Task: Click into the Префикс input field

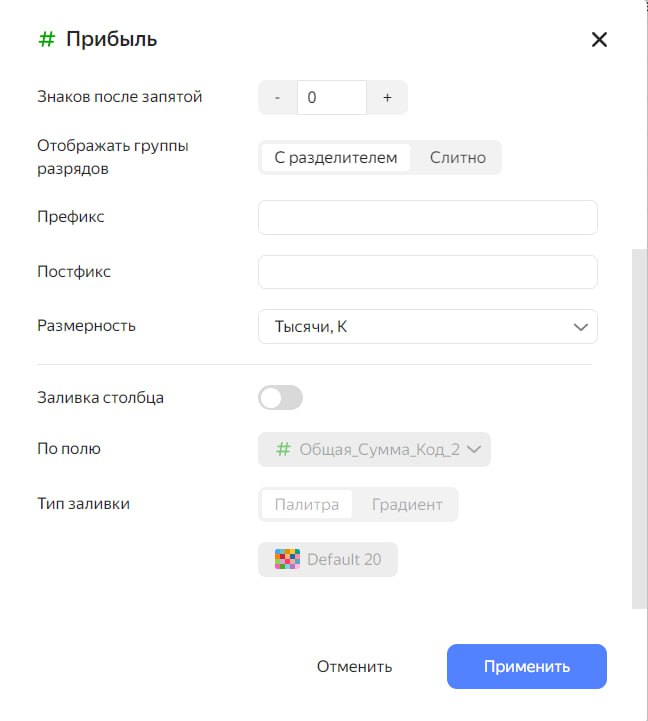Action: [x=428, y=217]
